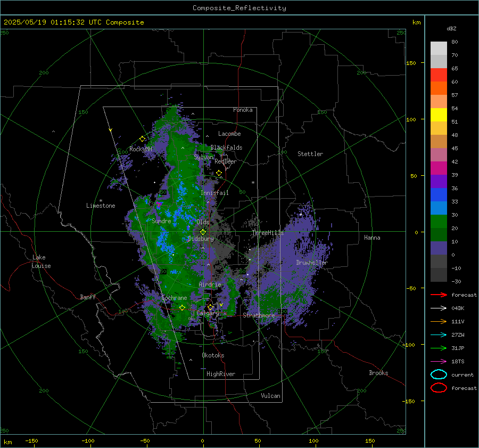Select the magenta swatch between 42 and 39 dBZ
The width and height of the screenshot is (479, 448).
pyautogui.click(x=439, y=168)
